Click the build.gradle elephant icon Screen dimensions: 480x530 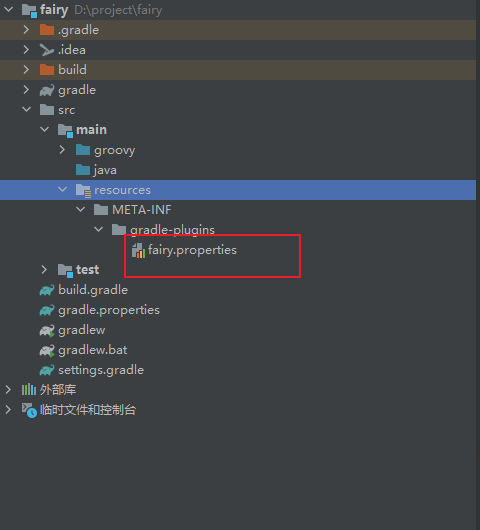pos(47,290)
